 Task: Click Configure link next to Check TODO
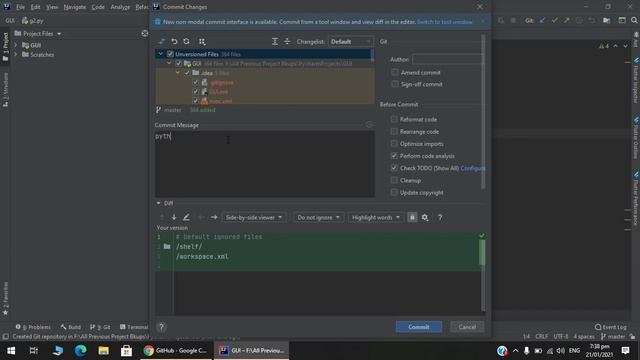point(473,168)
